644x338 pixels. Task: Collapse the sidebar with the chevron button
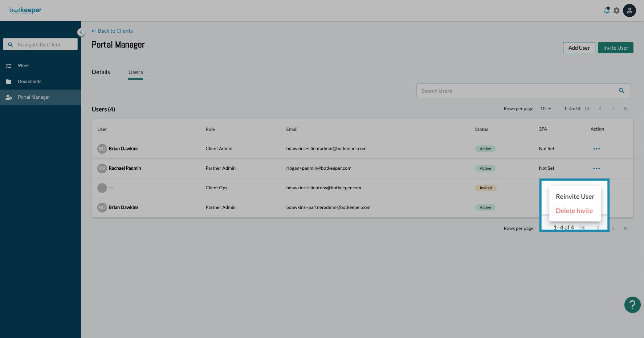pyautogui.click(x=81, y=32)
